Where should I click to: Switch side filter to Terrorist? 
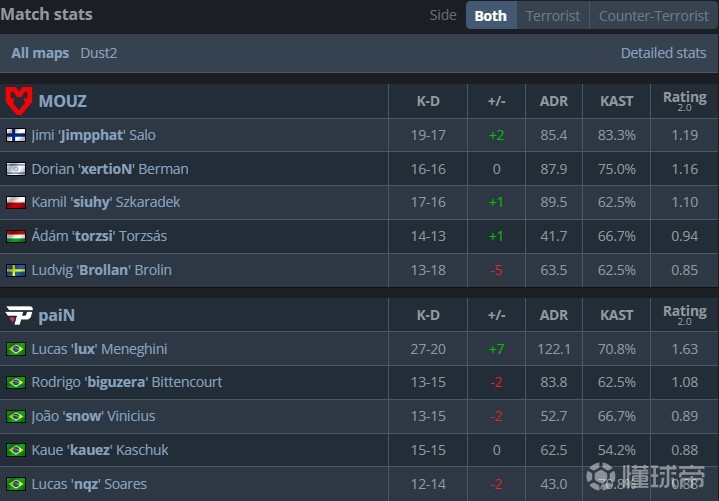point(553,15)
